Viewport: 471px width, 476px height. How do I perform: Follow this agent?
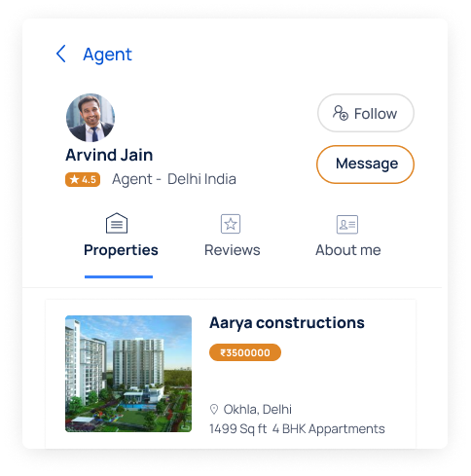point(366,113)
